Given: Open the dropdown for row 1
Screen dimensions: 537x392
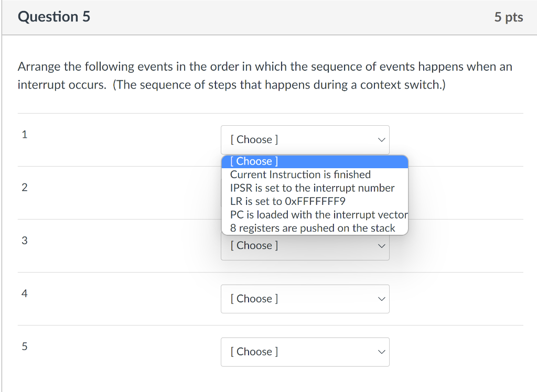Looking at the screenshot, I should point(305,139).
